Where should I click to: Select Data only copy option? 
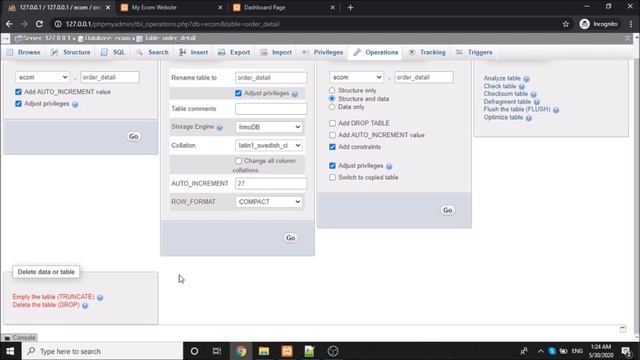(x=332, y=107)
